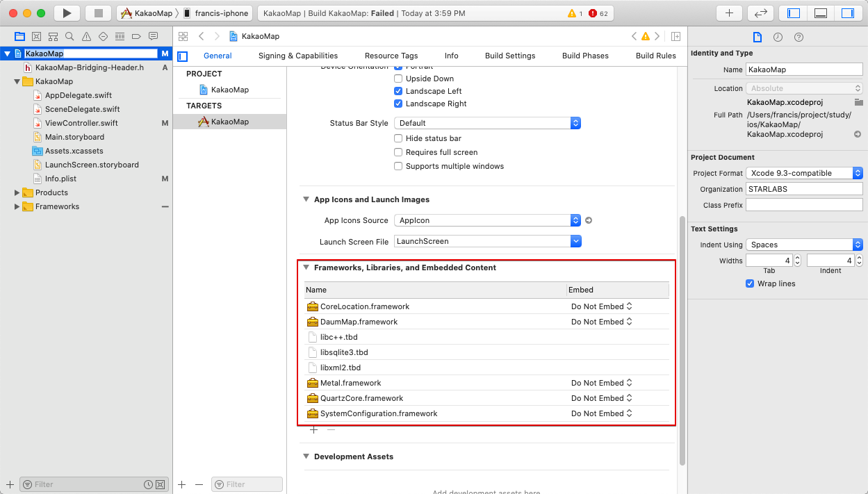Switch to Build Rules tab

pyautogui.click(x=656, y=56)
